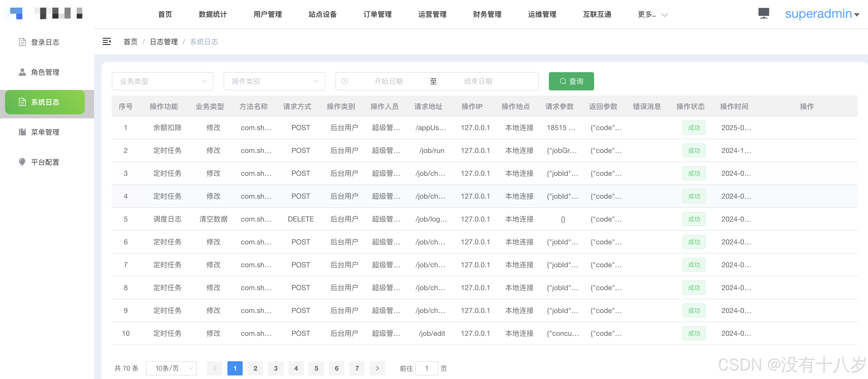Click the sidebar collapse hamburger icon
Image resolution: width=868 pixels, height=379 pixels.
click(x=106, y=41)
